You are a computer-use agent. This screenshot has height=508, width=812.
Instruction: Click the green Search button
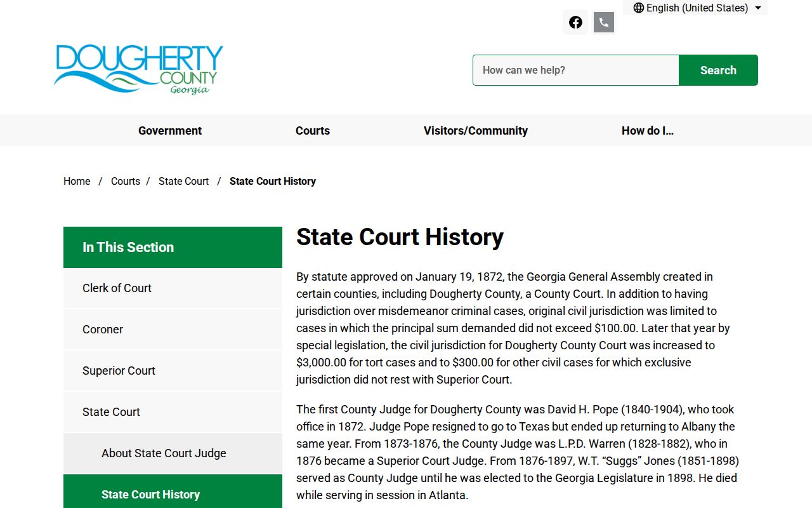click(x=718, y=70)
